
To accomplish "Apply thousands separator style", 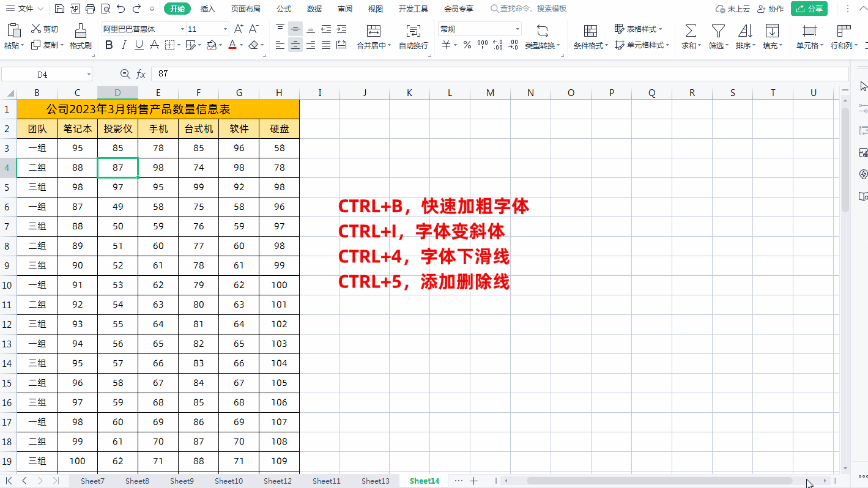I will coord(483,45).
